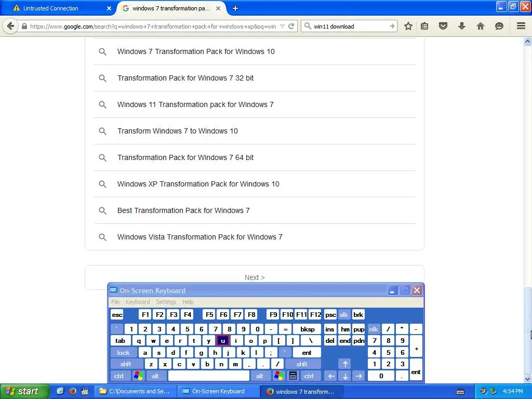
Task: Click the up arrow key
Action: click(x=345, y=364)
